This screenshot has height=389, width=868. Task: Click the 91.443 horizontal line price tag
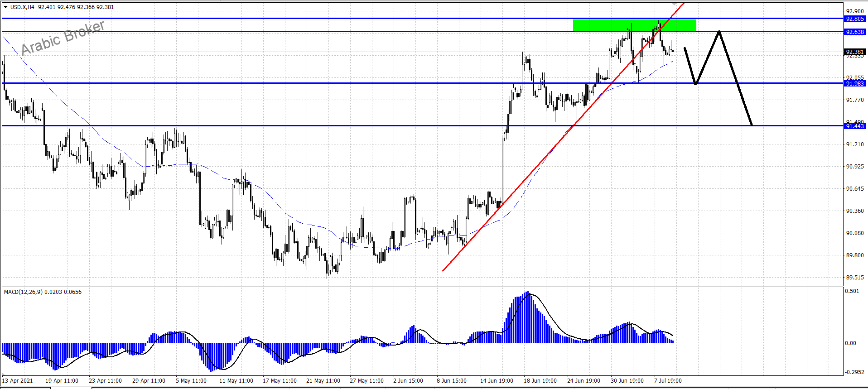click(x=855, y=126)
